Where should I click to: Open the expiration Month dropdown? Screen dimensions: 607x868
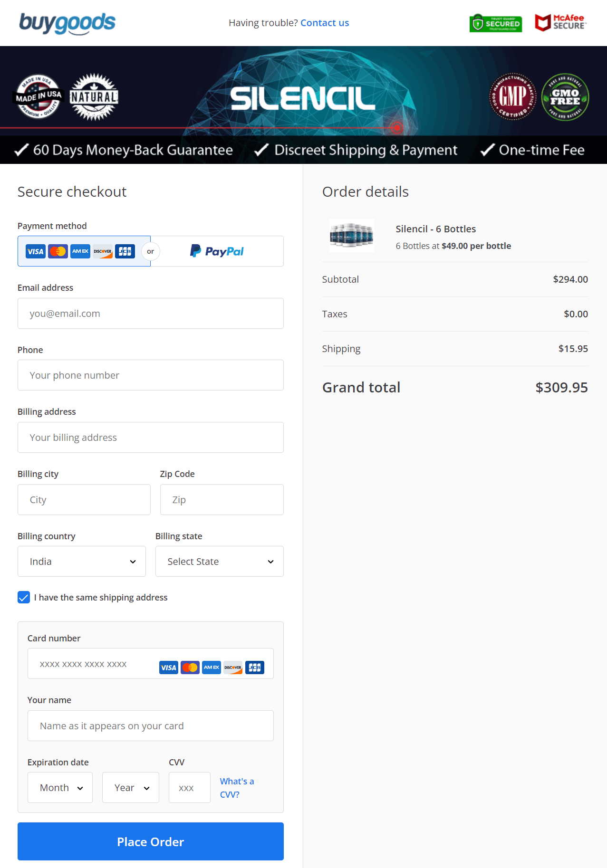coord(60,788)
